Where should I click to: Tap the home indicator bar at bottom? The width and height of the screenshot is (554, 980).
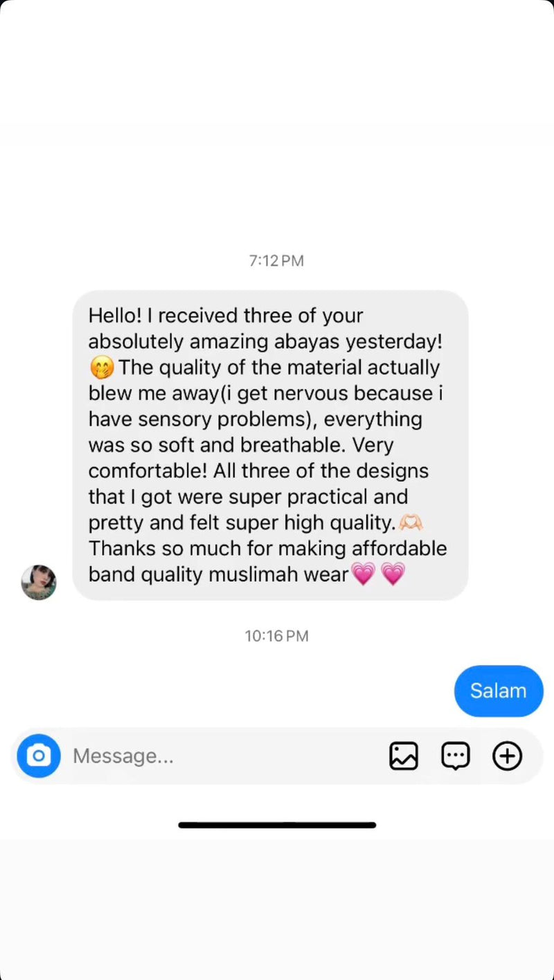[x=277, y=825]
